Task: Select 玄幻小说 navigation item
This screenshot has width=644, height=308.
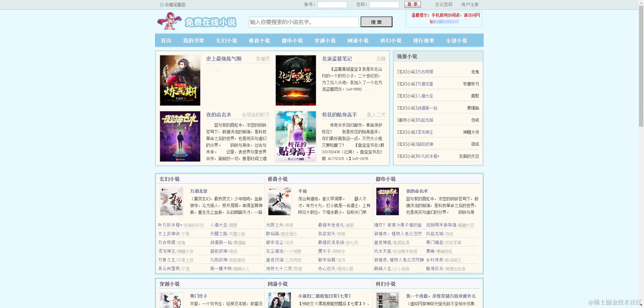Action: click(226, 41)
